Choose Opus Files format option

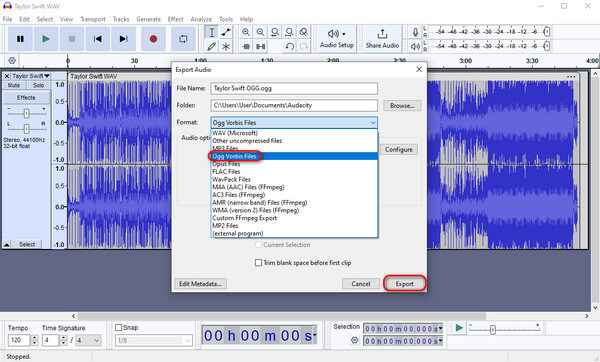[x=294, y=164]
